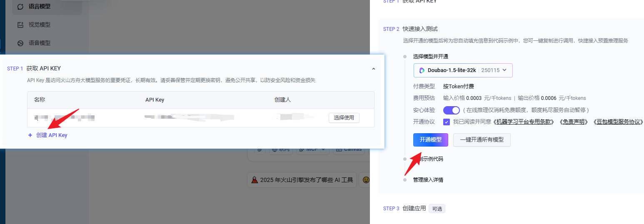
Task: Open the 豆包模型服务协议 link
Action: [x=618, y=122]
